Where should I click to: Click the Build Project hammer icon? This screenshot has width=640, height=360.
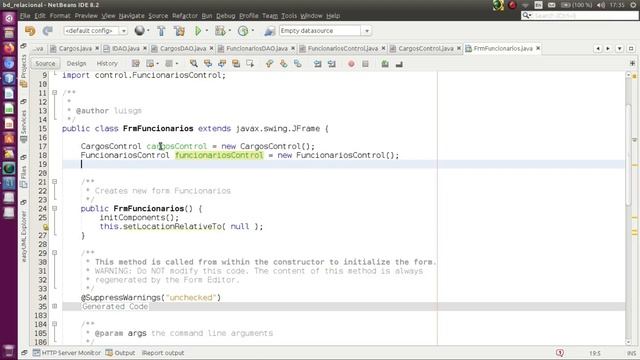(x=161, y=31)
